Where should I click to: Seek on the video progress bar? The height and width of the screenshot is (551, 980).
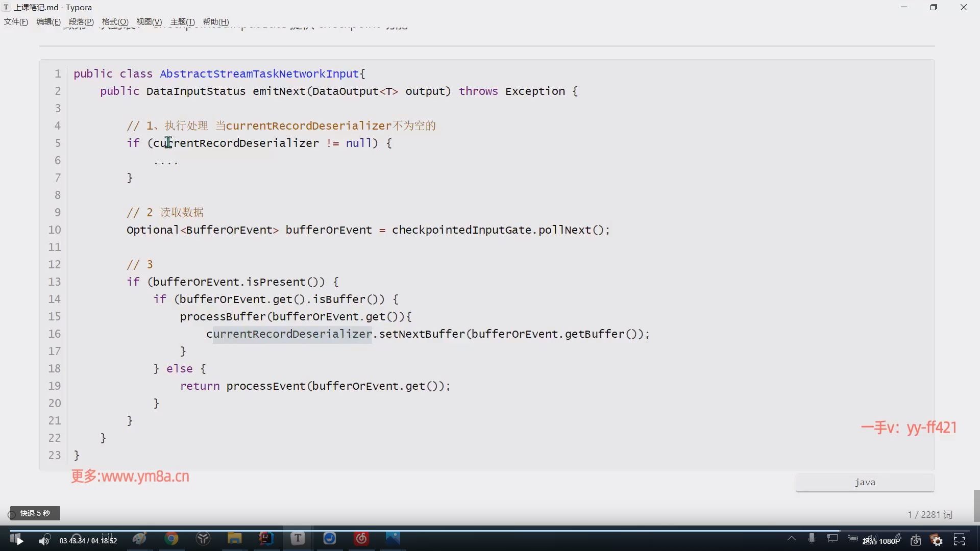click(490, 531)
